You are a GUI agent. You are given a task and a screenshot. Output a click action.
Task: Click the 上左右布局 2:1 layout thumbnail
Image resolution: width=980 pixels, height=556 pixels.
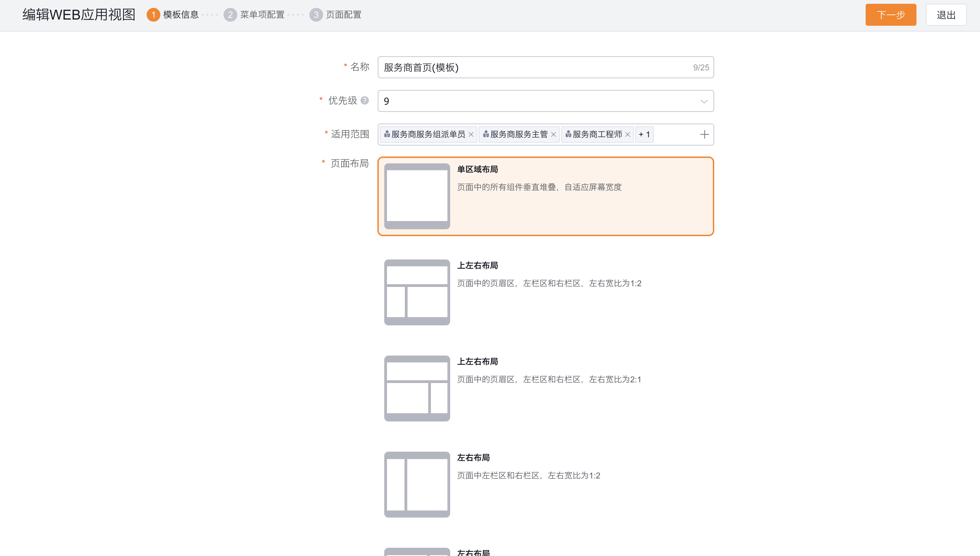tap(417, 389)
